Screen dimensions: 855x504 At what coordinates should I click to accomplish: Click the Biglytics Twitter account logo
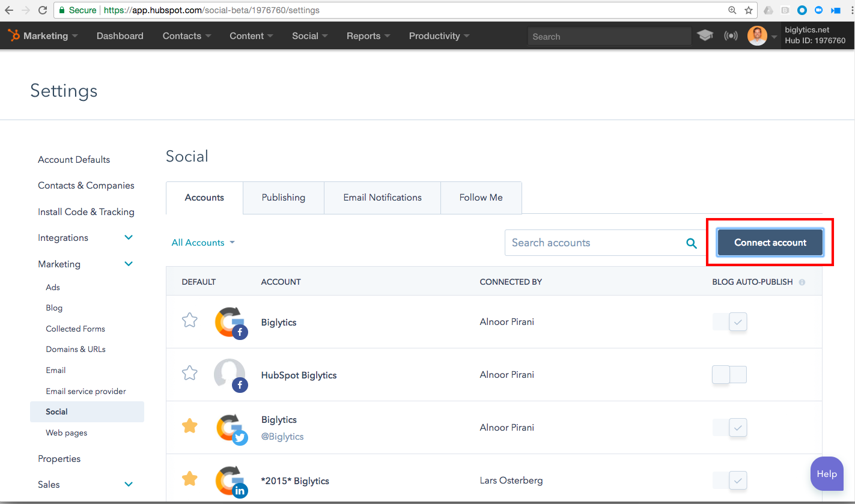(230, 428)
